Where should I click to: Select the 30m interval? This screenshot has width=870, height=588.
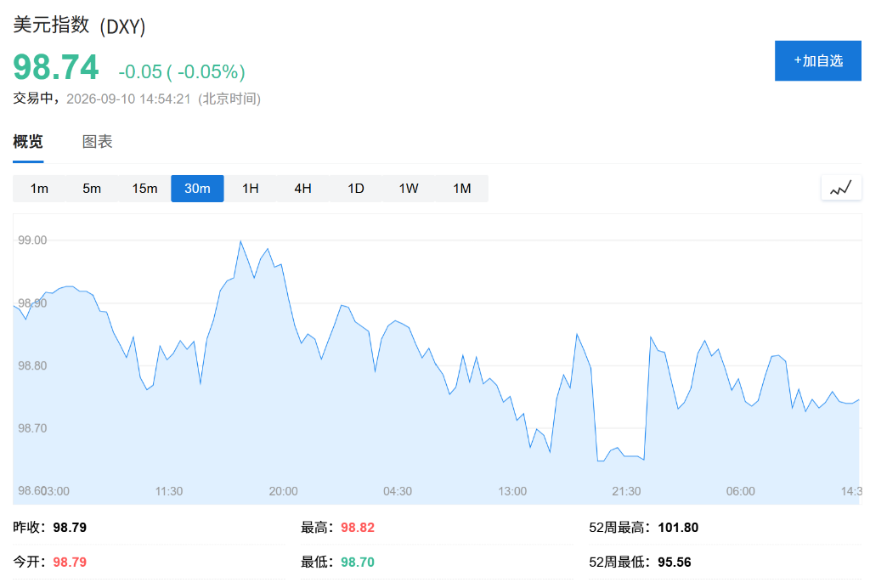click(x=197, y=189)
